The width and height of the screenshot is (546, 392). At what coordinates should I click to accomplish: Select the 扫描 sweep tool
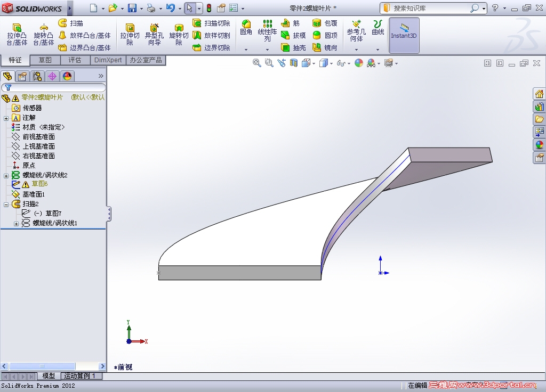click(x=71, y=23)
